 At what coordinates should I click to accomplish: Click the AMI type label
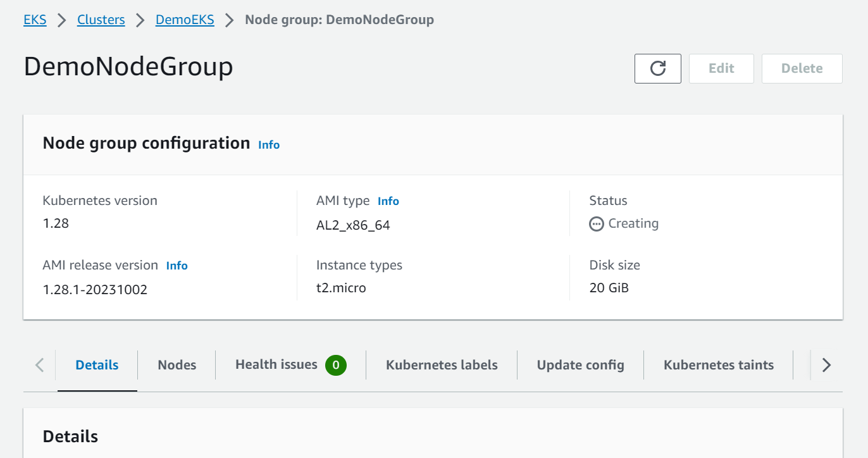pyautogui.click(x=343, y=201)
